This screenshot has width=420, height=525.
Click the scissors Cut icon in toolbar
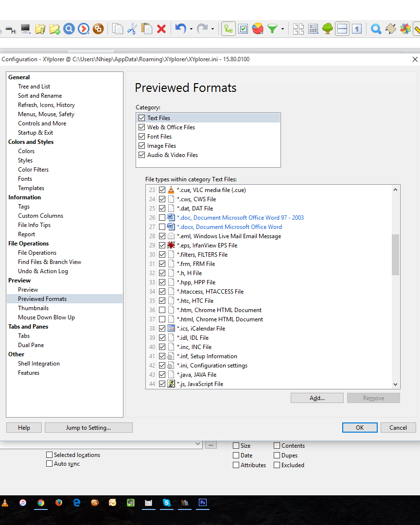[x=132, y=29]
